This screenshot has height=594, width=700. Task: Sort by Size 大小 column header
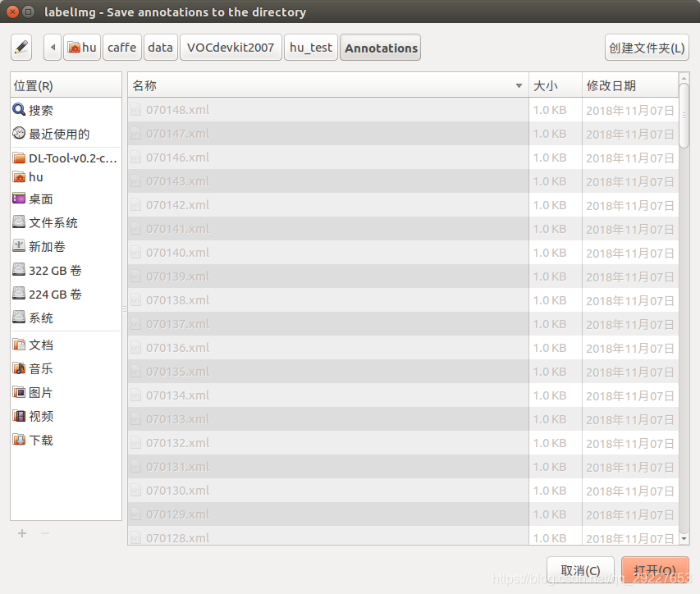click(556, 85)
